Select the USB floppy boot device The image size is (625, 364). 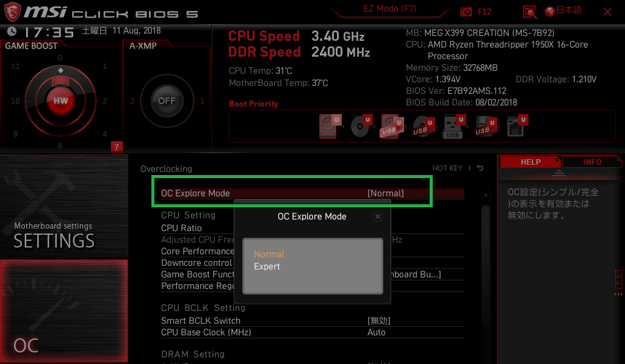pos(485,126)
